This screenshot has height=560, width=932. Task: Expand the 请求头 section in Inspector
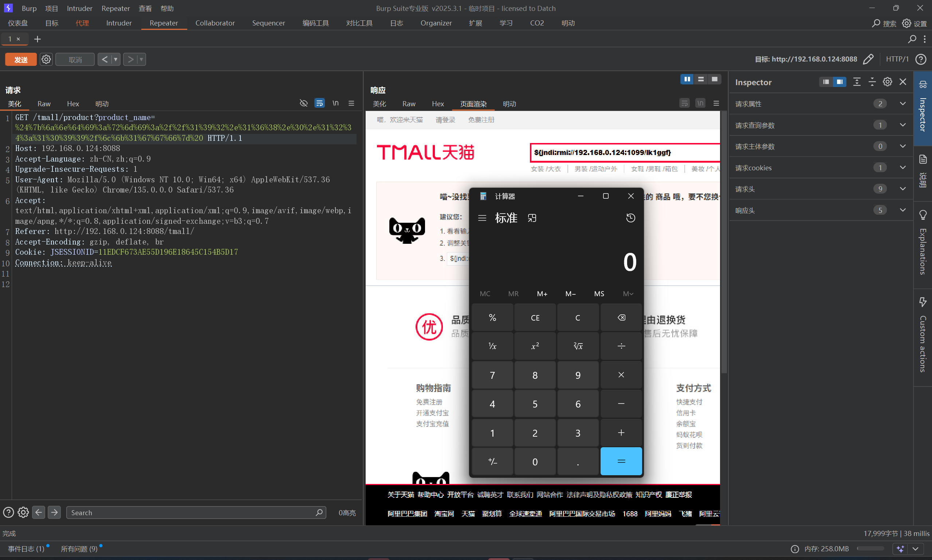(902, 189)
